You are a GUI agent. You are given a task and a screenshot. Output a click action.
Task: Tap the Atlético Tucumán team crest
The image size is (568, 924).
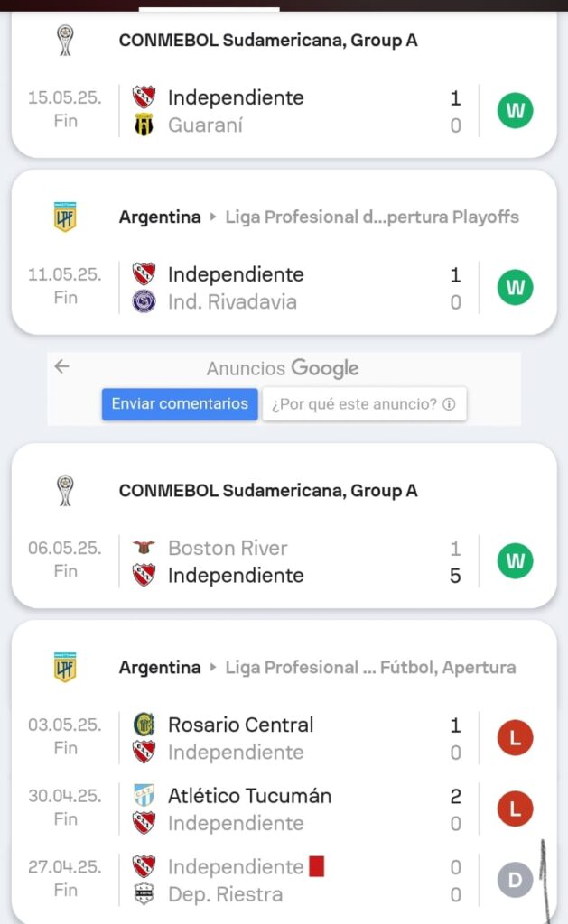(144, 796)
